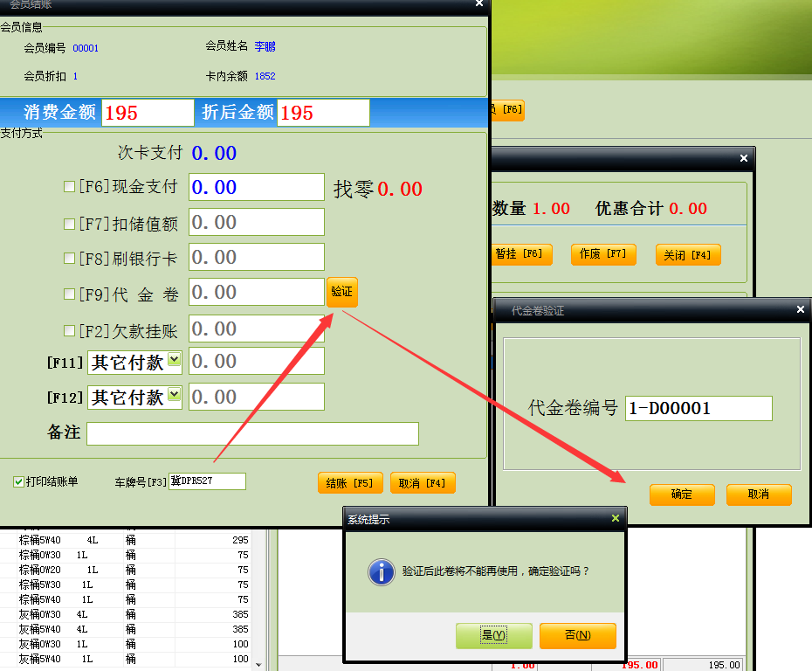Confirm the voucher verification dialog

tap(682, 495)
